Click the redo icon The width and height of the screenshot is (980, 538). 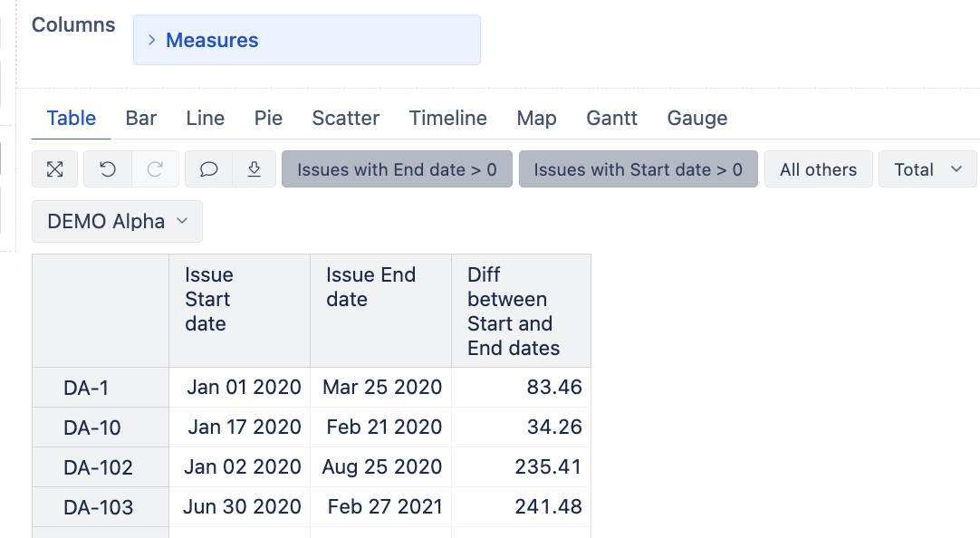coord(154,169)
